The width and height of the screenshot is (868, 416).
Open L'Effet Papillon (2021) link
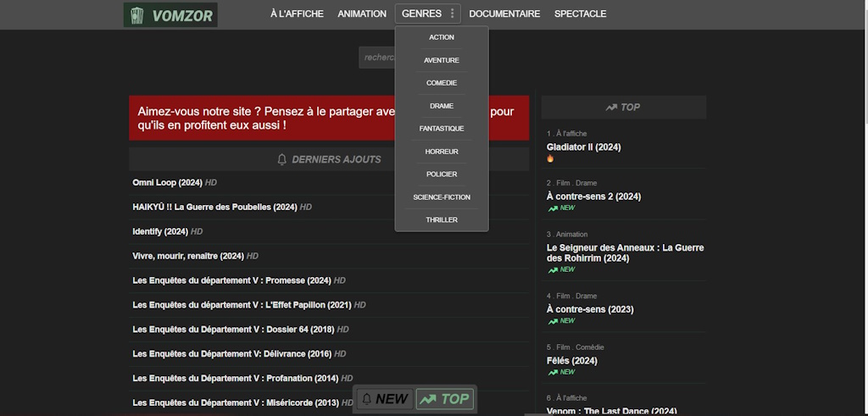pyautogui.click(x=242, y=305)
